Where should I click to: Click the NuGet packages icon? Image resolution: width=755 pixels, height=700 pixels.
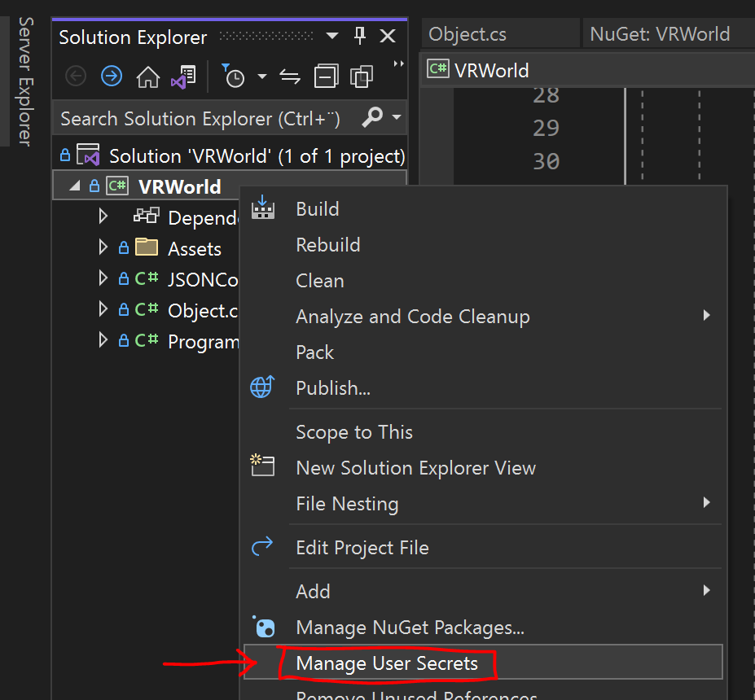coord(263,627)
